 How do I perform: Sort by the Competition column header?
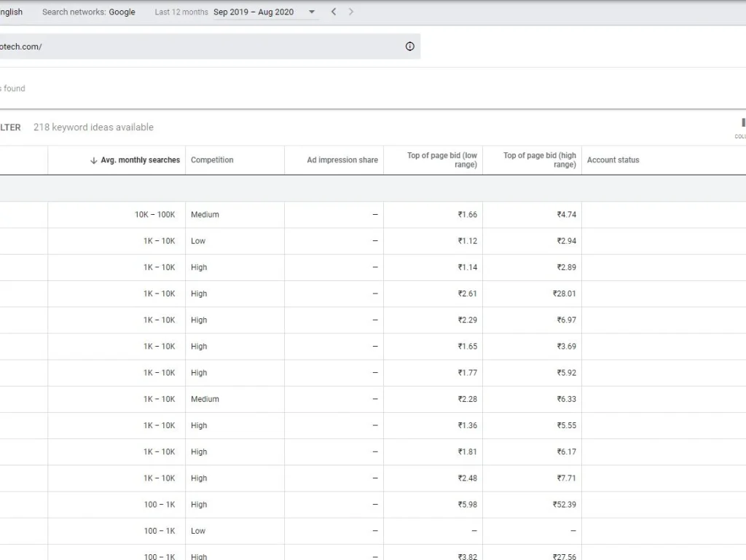(x=212, y=160)
